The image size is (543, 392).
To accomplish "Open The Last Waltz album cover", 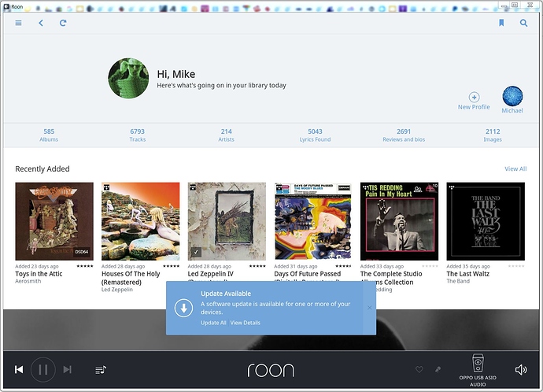I will point(486,221).
